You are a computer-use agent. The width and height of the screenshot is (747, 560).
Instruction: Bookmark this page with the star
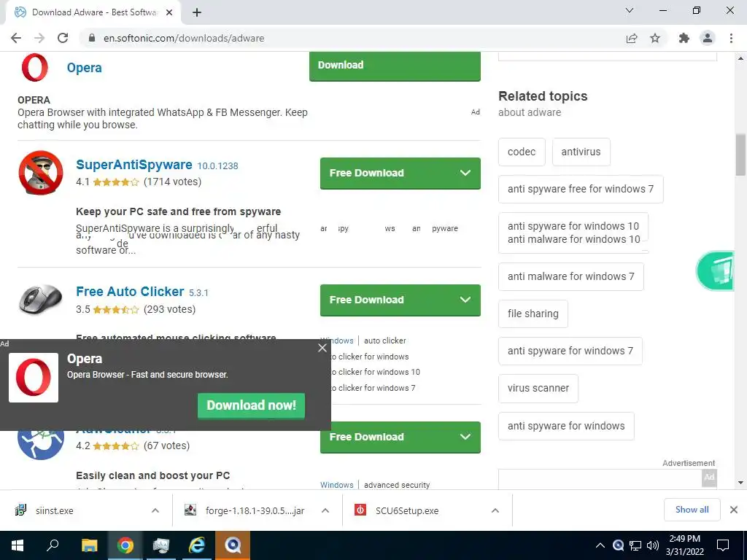pos(655,38)
